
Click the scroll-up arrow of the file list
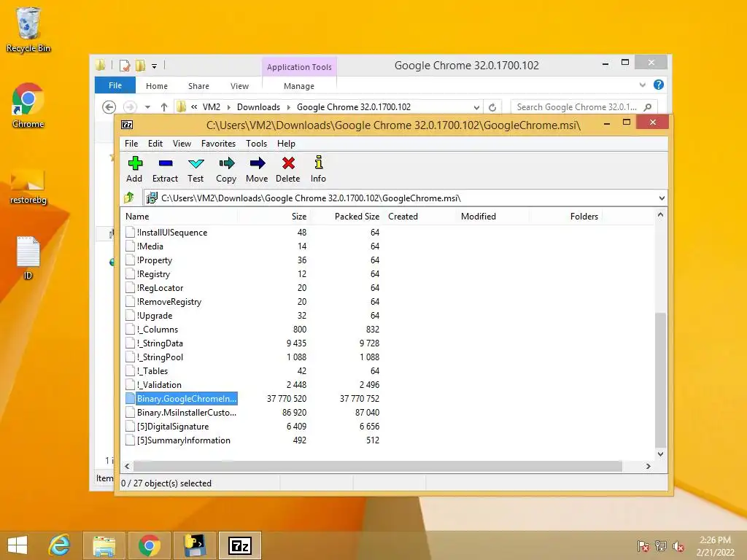[660, 215]
